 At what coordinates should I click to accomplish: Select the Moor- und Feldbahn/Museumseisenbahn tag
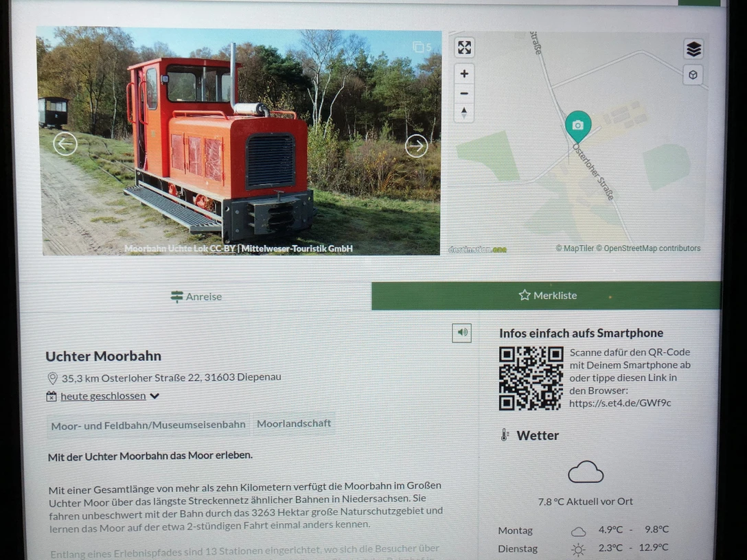pyautogui.click(x=148, y=424)
